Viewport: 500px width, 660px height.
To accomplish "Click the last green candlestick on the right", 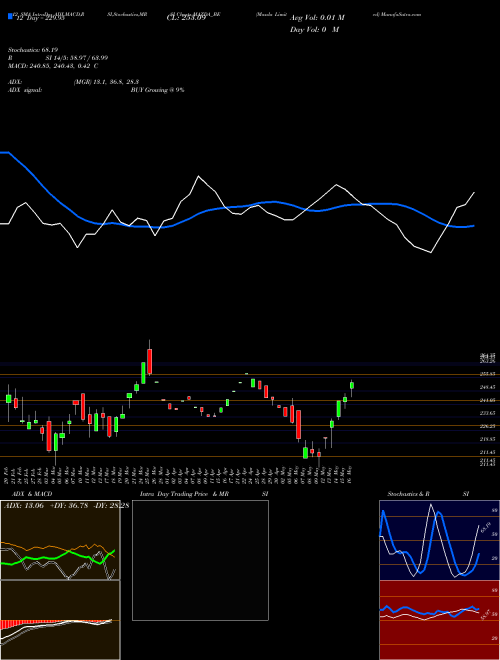I will 352,385.
